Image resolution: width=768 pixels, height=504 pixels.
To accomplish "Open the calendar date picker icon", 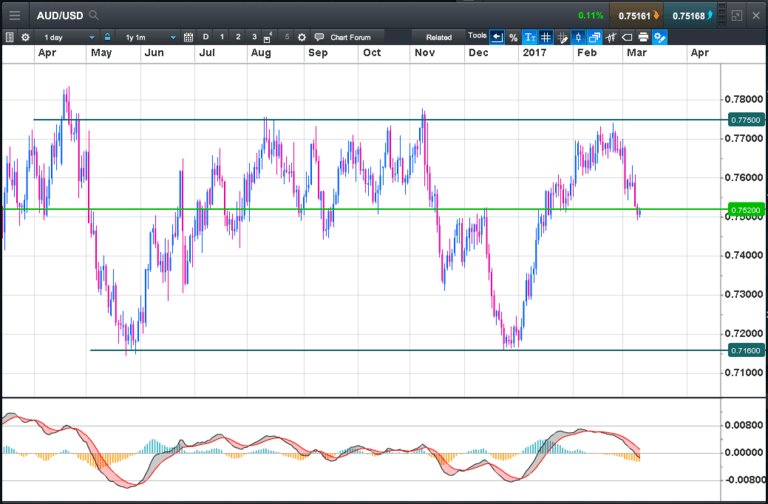I will click(188, 37).
